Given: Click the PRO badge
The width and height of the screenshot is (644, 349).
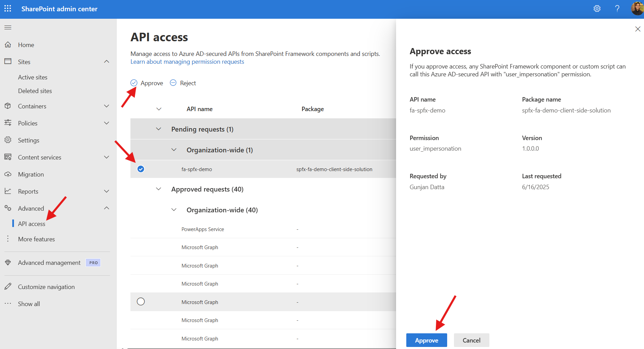Looking at the screenshot, I should tap(93, 263).
